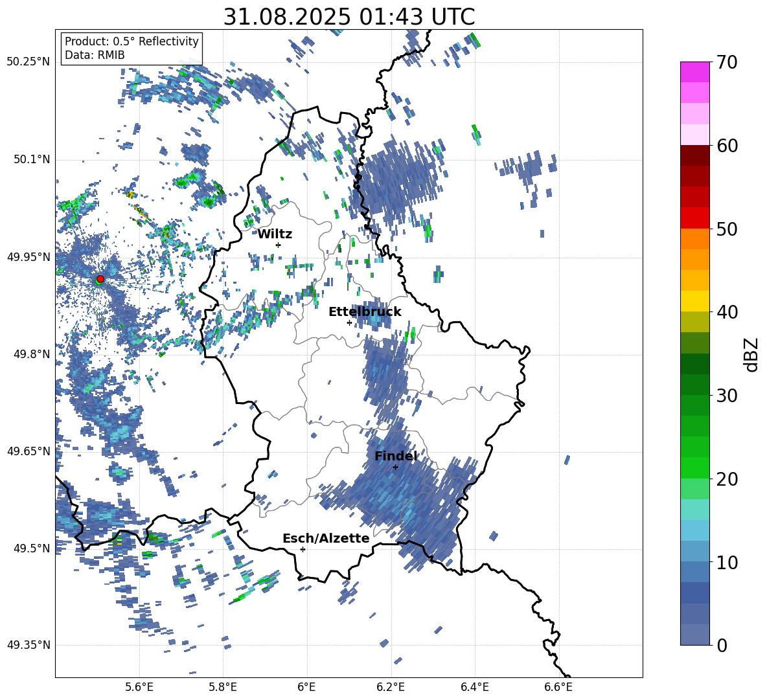Click the 50 tick on colorbar

click(x=727, y=229)
